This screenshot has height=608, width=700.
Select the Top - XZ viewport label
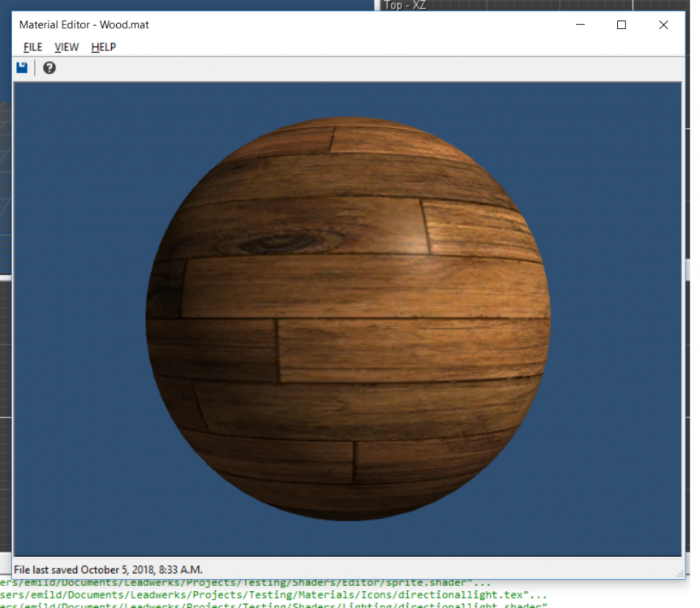405,6
